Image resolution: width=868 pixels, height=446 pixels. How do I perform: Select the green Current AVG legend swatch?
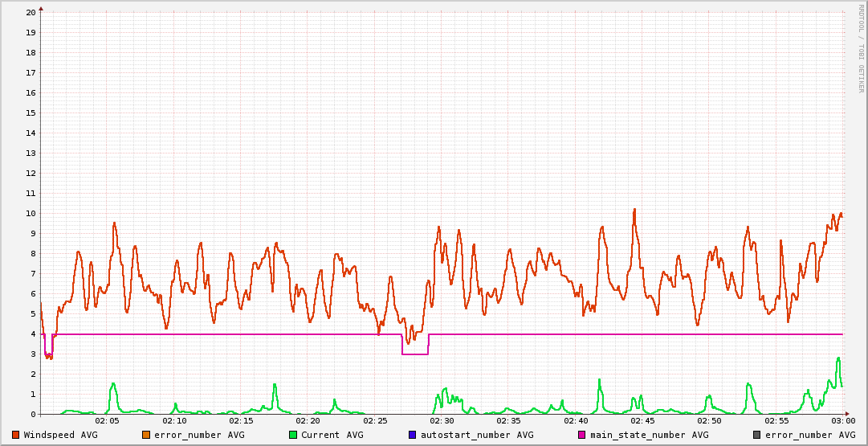click(293, 435)
